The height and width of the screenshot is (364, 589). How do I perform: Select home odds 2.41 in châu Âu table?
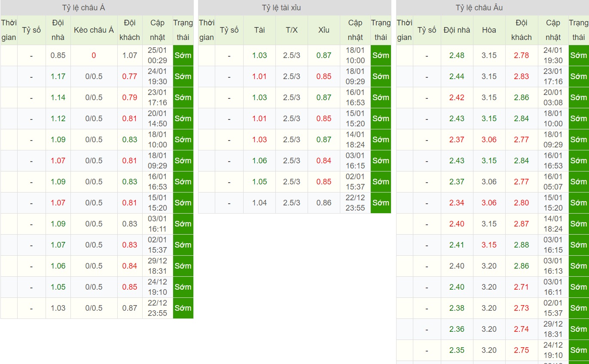pos(457,245)
